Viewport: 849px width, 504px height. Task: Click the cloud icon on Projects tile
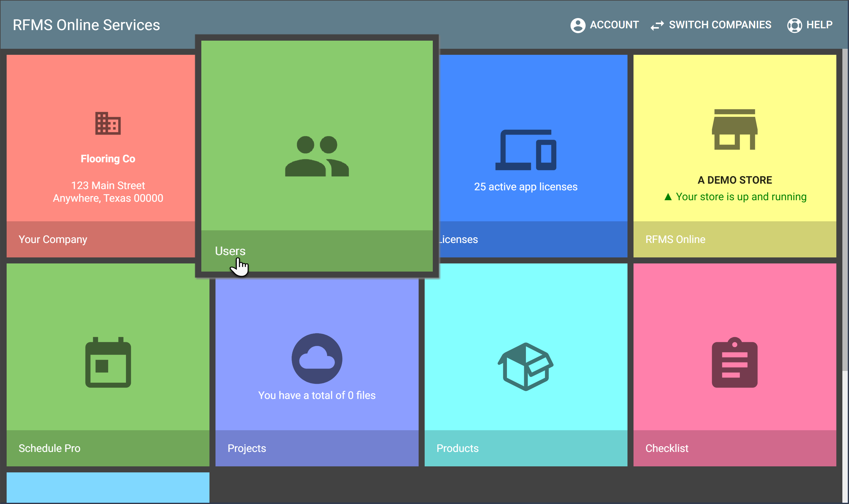click(x=317, y=359)
